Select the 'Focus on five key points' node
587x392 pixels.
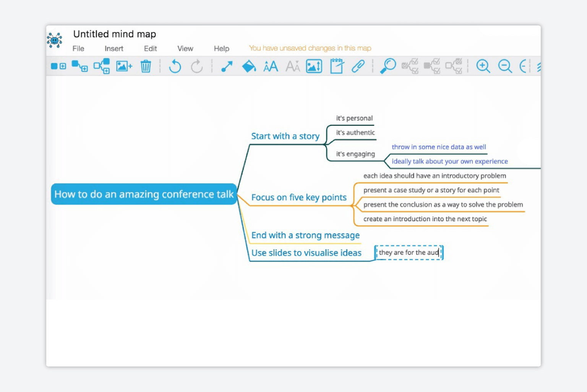[x=298, y=197]
